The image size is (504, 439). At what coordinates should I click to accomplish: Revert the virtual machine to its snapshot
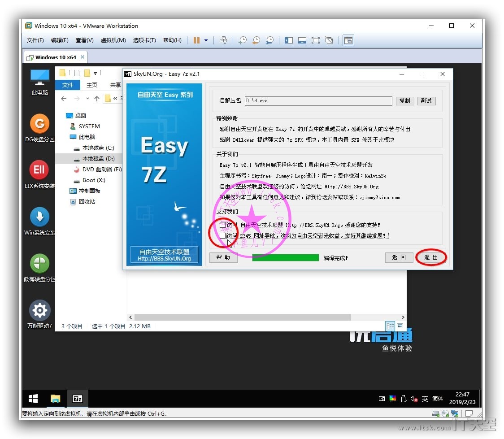click(256, 40)
